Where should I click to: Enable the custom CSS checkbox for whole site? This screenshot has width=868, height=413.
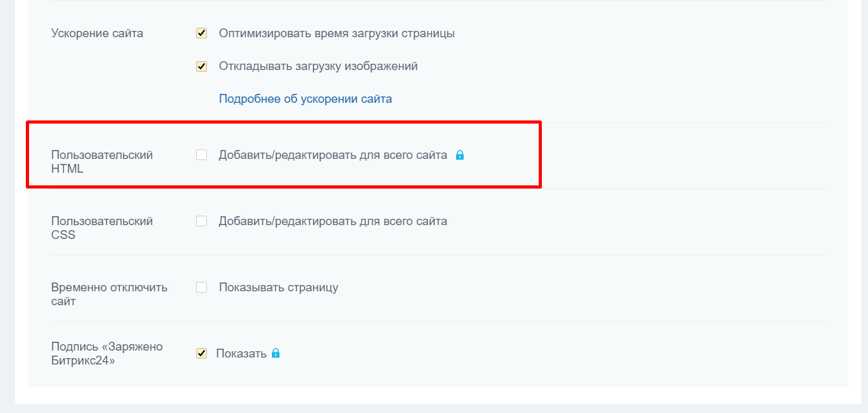click(202, 221)
